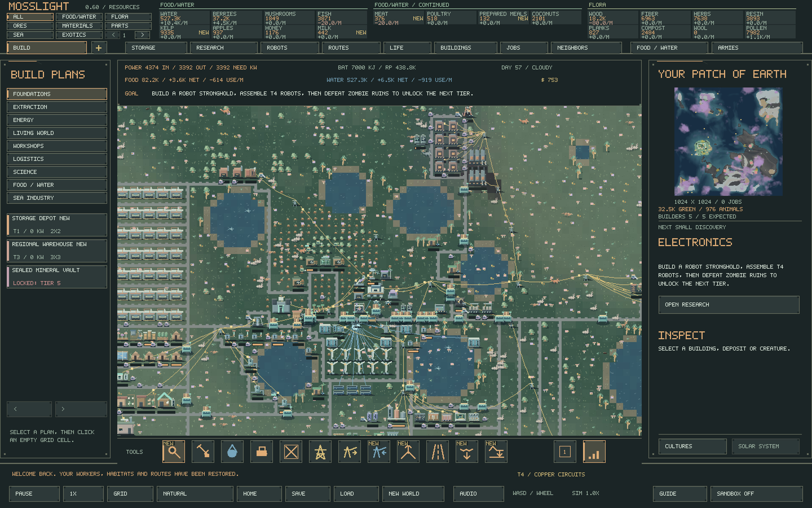Open the SOLAR SYSTEM view
Image resolution: width=812 pixels, height=508 pixels.
pyautogui.click(x=765, y=446)
